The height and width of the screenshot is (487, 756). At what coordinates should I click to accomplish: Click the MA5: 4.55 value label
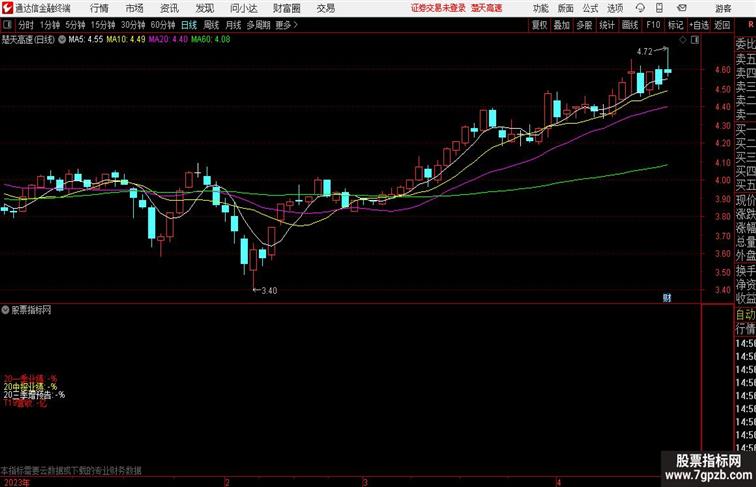point(85,40)
